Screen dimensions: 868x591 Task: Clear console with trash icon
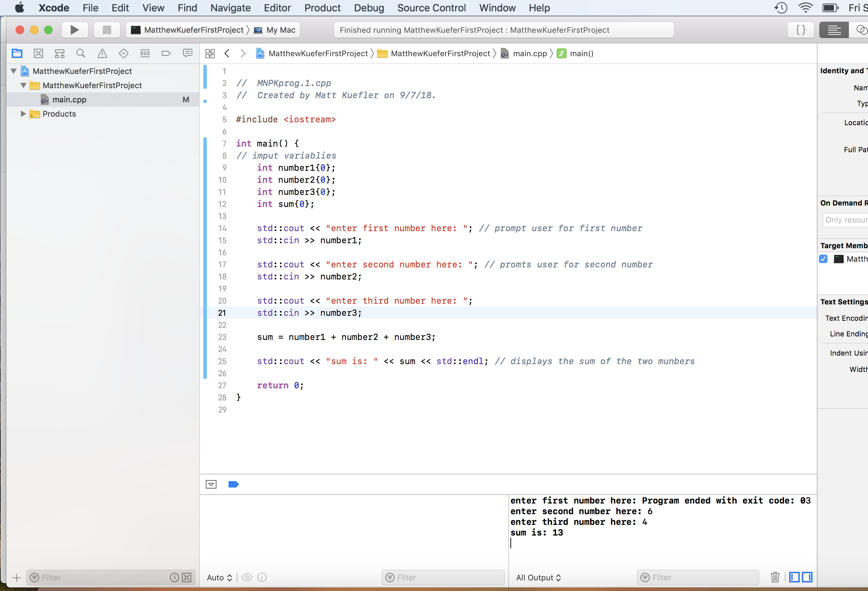775,577
